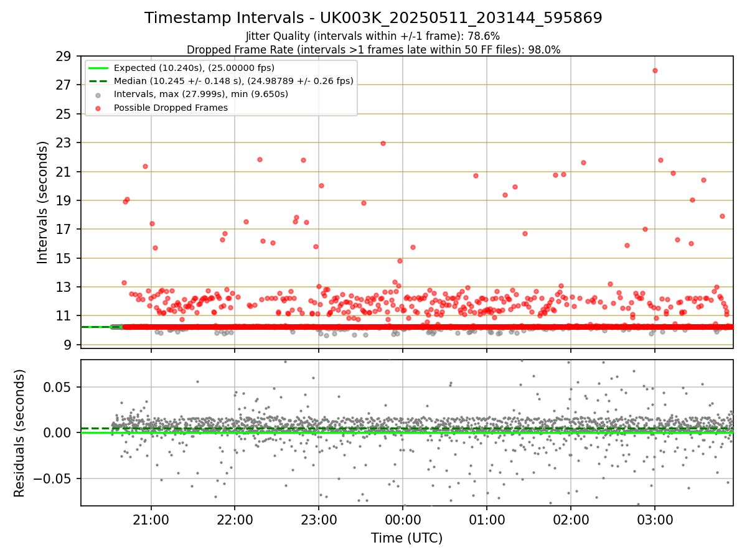Viewport: 747px width, 560px height.
Task: Select the plot title 'Timestamp Intervals - UK003K_20250511_203144_595869'
Action: (374, 18)
